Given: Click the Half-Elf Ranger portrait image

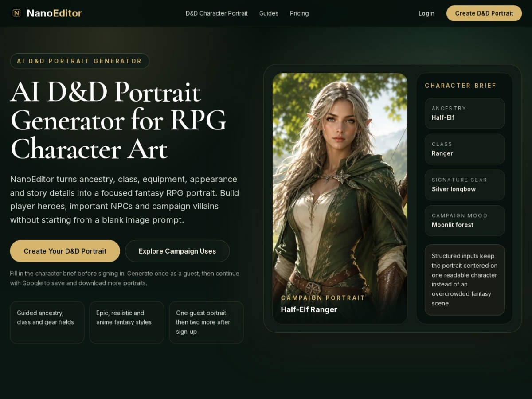Looking at the screenshot, I should (x=340, y=198).
